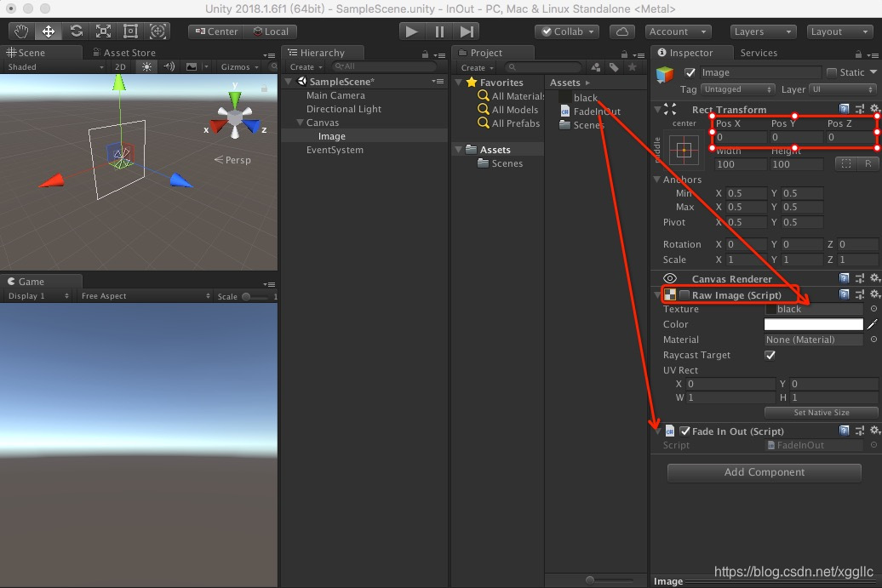Toggle scene lighting in the Scene view
This screenshot has width=882, height=588.
click(x=145, y=66)
